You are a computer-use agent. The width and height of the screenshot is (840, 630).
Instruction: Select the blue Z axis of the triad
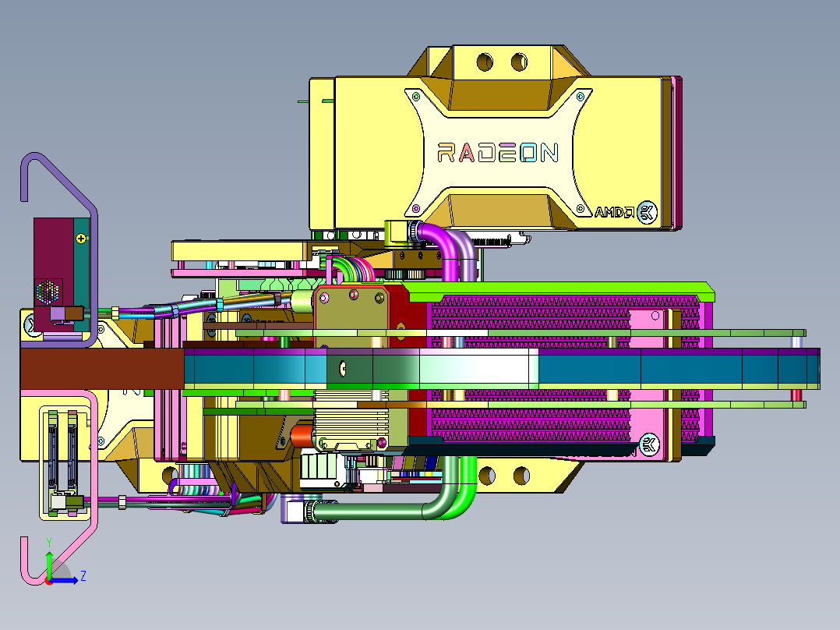coord(65,580)
